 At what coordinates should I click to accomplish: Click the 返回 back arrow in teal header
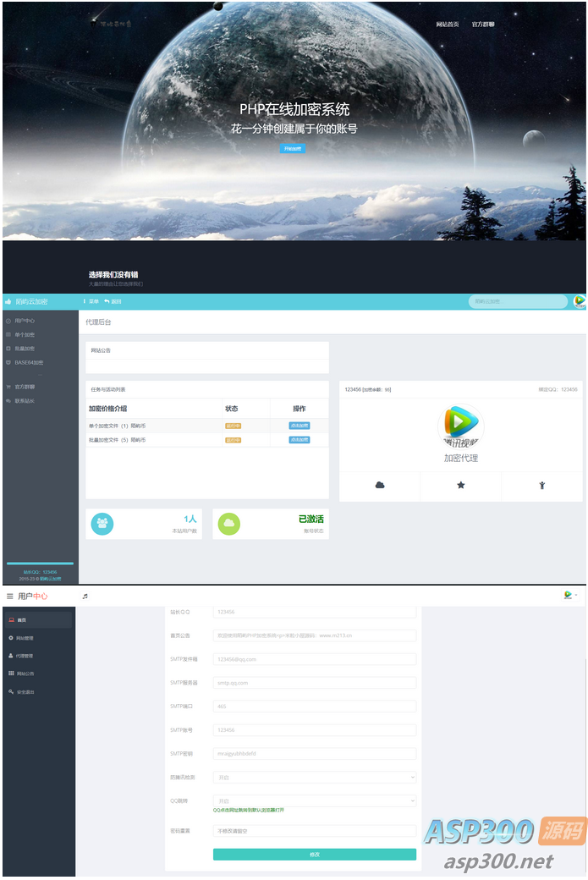(113, 301)
